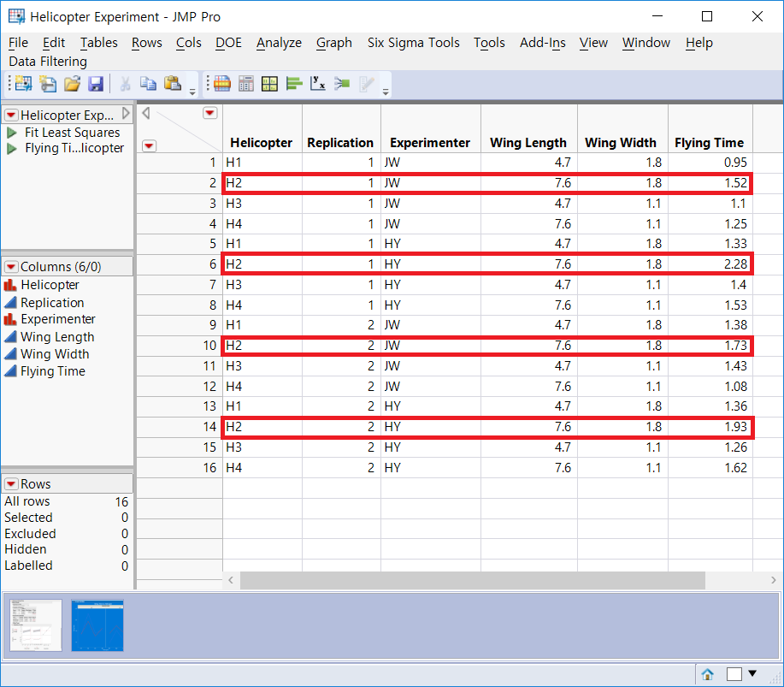The image size is (784, 687).
Task: Click the JMP Home Window icon
Action: (x=707, y=674)
